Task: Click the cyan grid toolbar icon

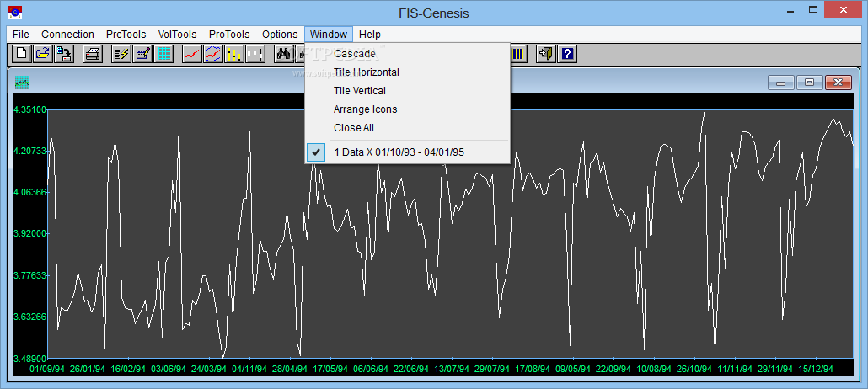Action: [163, 54]
